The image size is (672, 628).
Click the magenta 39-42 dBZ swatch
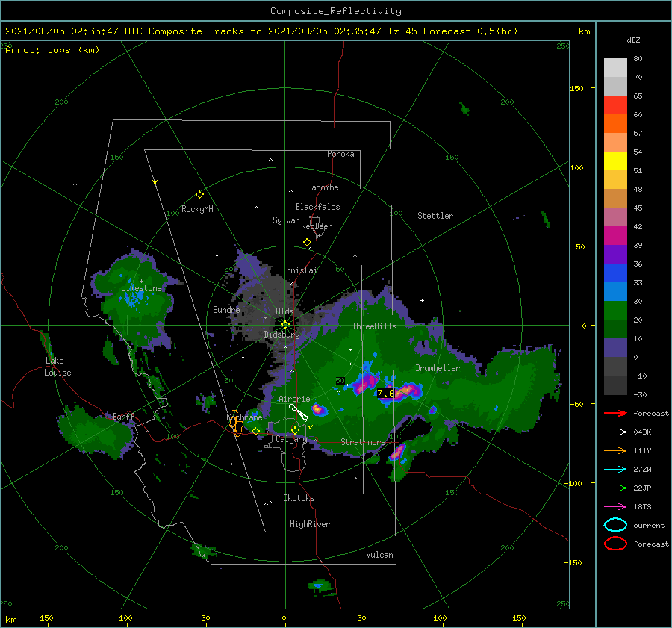click(x=615, y=236)
